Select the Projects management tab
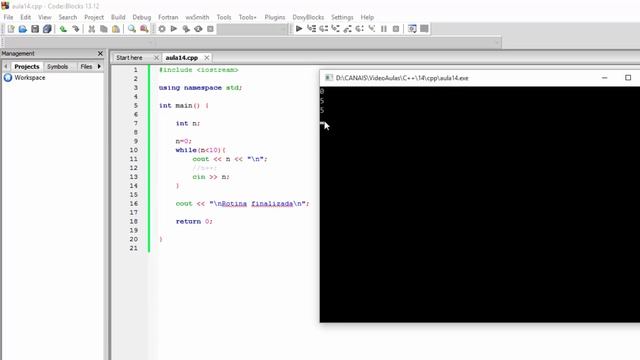Image resolution: width=640 pixels, height=360 pixels. [x=27, y=67]
